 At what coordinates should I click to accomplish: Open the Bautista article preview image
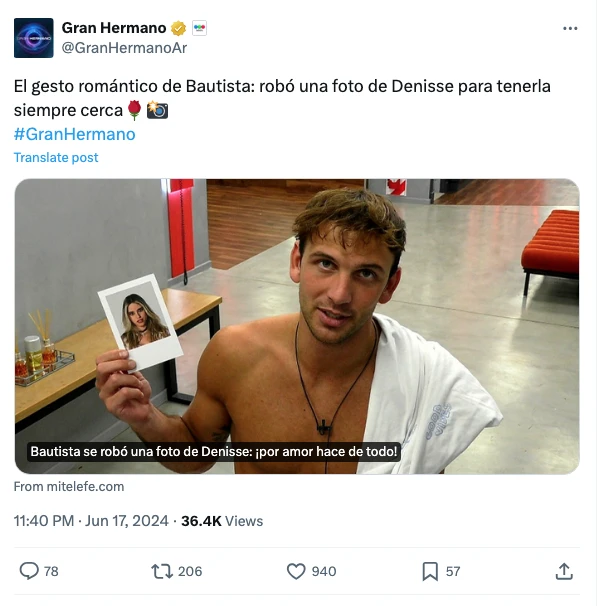tap(297, 326)
